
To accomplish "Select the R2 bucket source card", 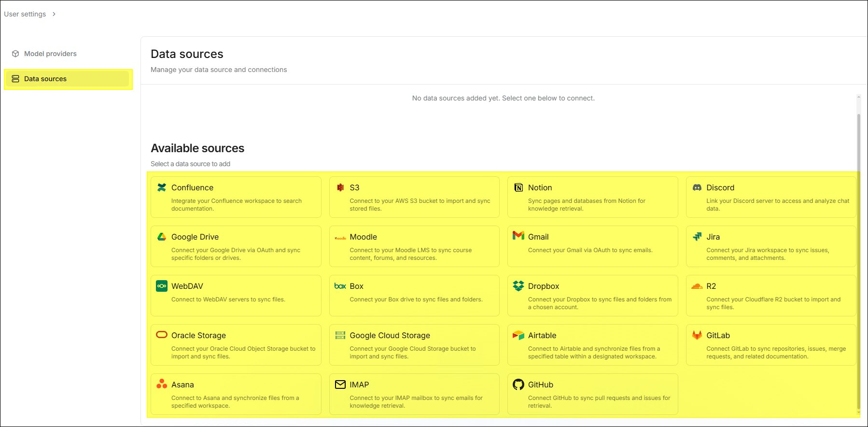I will coord(771,296).
